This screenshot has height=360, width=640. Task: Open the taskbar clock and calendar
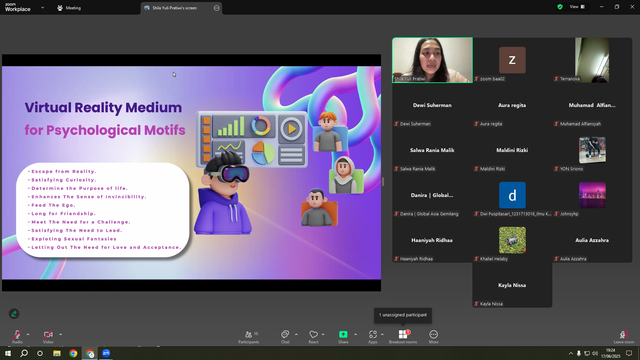click(611, 353)
